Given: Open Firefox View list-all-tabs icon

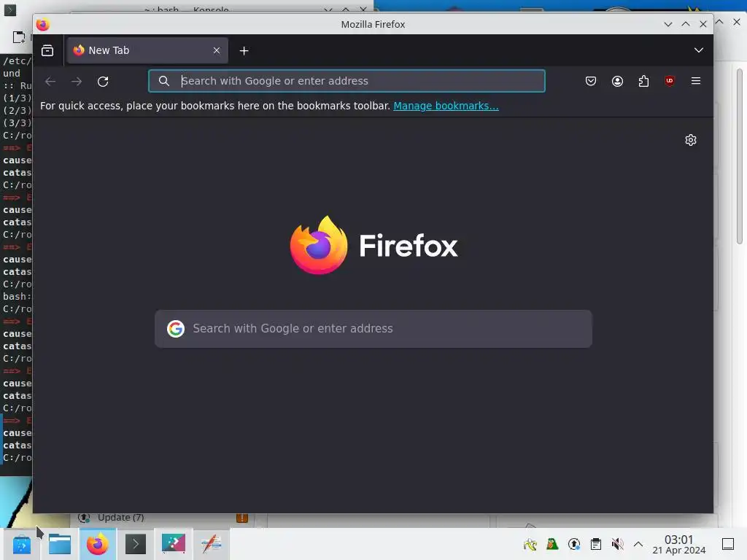Looking at the screenshot, I should tap(47, 50).
